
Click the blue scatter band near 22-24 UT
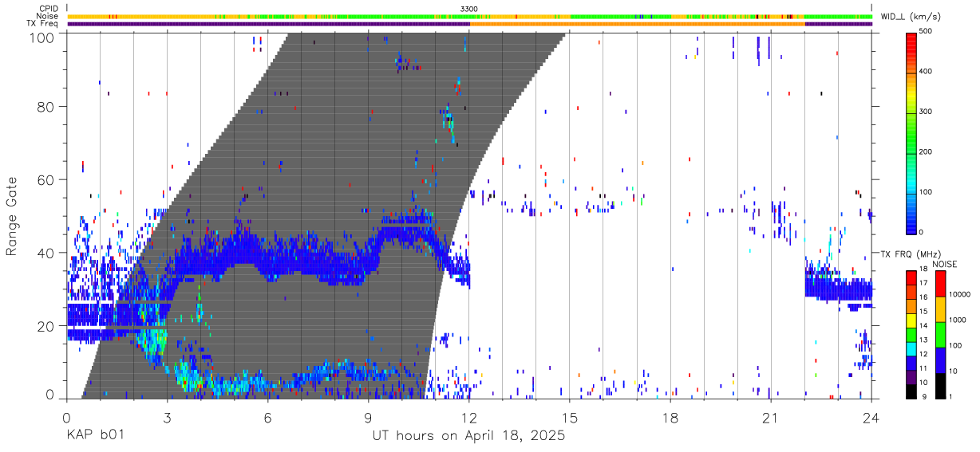(838, 287)
